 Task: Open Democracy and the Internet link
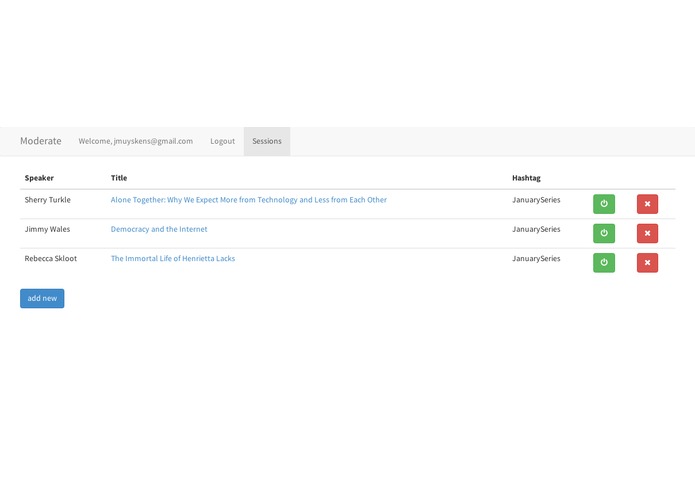tap(159, 229)
